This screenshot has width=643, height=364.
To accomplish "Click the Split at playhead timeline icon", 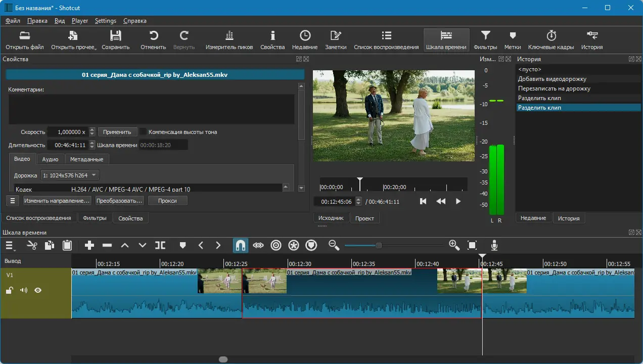I will coord(160,245).
